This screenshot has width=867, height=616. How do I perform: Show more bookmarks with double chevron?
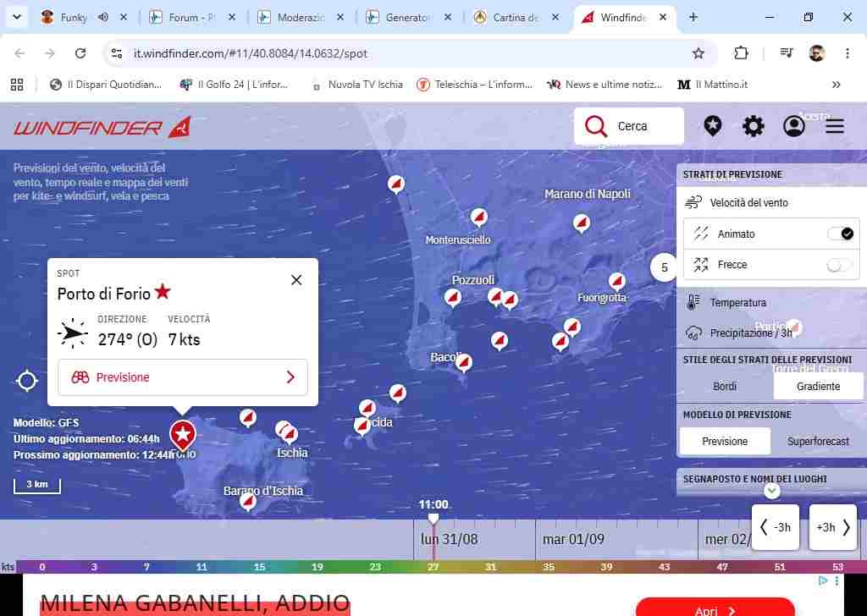[836, 85]
